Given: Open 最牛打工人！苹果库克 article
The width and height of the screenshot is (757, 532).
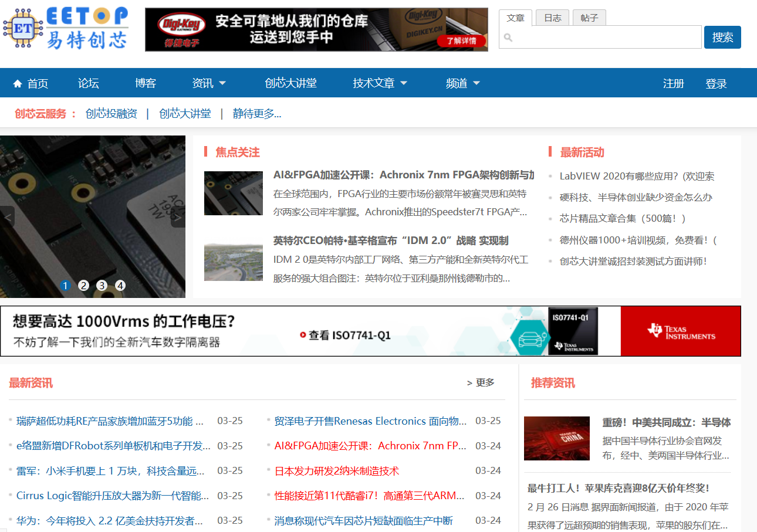Looking at the screenshot, I should [619, 488].
